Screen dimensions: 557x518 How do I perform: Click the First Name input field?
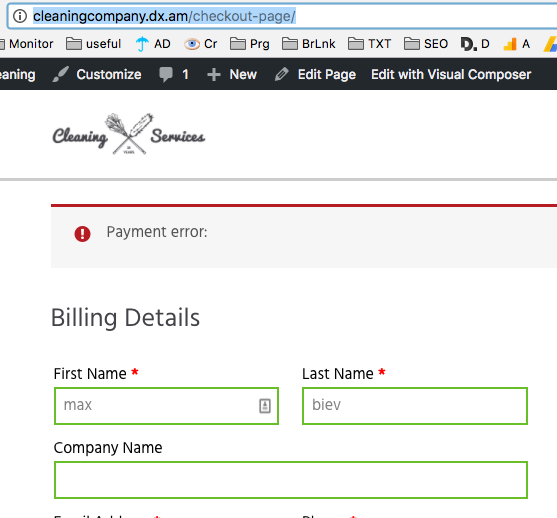(x=166, y=406)
